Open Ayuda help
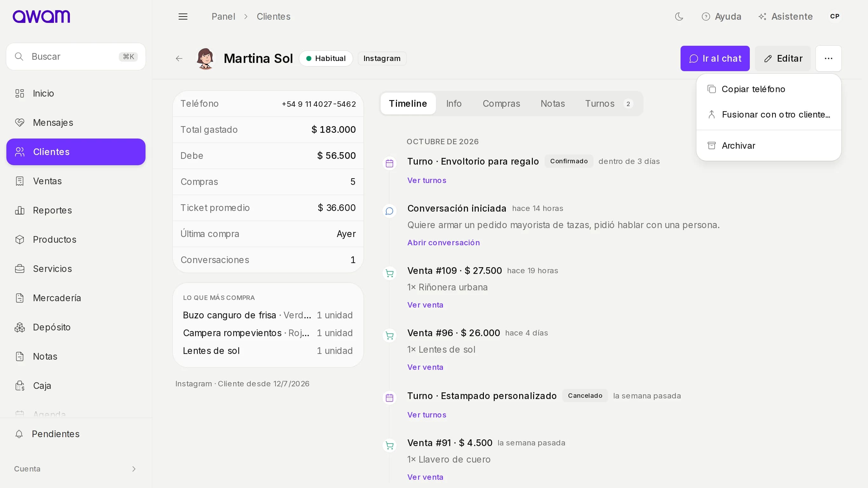Viewport: 868px width, 488px height. tap(722, 17)
